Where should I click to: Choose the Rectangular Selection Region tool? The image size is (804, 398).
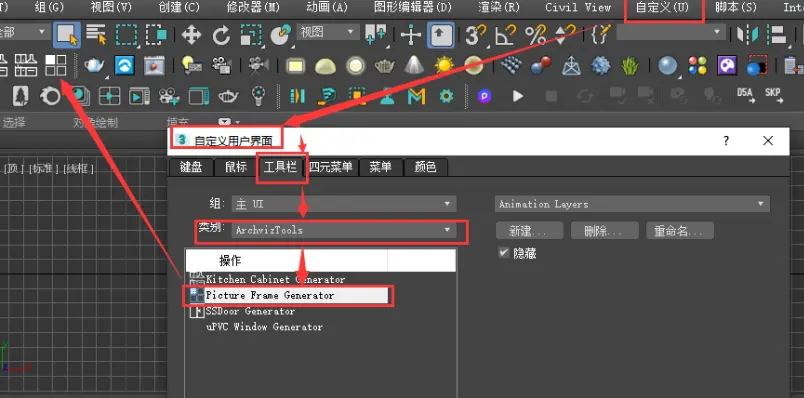[126, 35]
